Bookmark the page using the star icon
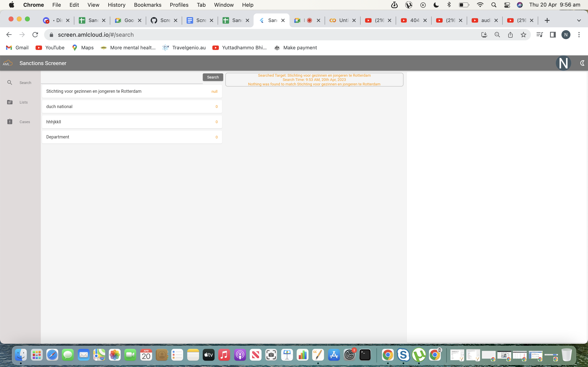Screen dimensions: 588x367 523,35
